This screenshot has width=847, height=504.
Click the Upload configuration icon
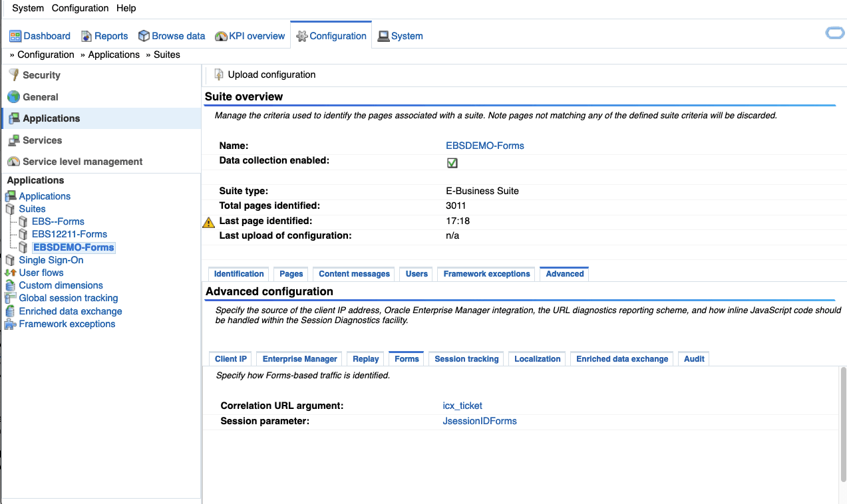219,74
